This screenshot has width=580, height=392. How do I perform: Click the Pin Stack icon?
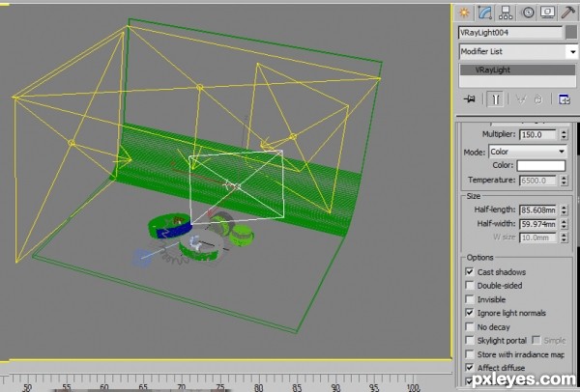coord(470,99)
